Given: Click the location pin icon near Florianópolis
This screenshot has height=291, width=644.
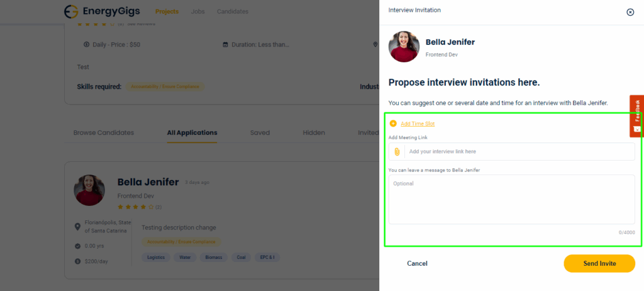Looking at the screenshot, I should tap(77, 225).
